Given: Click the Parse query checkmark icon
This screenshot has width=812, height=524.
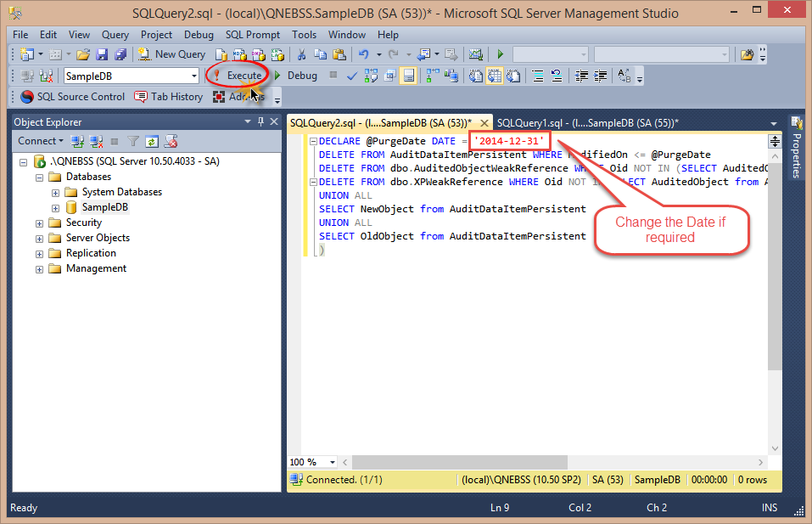Looking at the screenshot, I should click(x=352, y=76).
